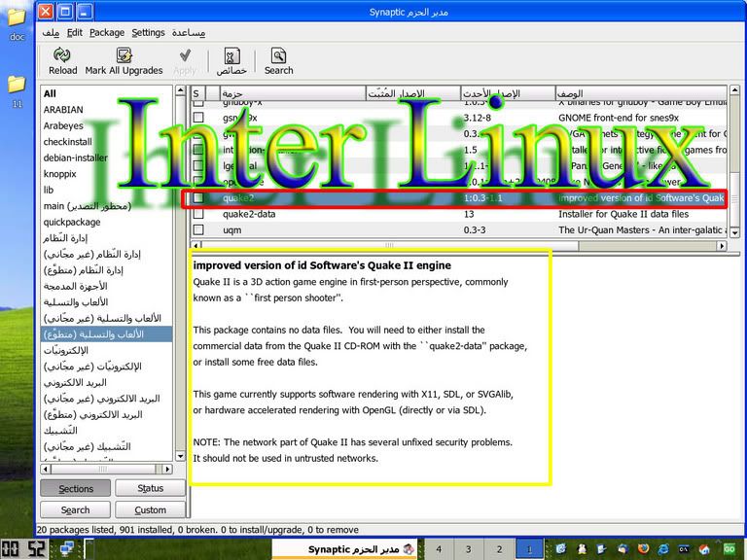Select 'الإلكترونيّات' section
747x560 pixels.
(x=107, y=350)
